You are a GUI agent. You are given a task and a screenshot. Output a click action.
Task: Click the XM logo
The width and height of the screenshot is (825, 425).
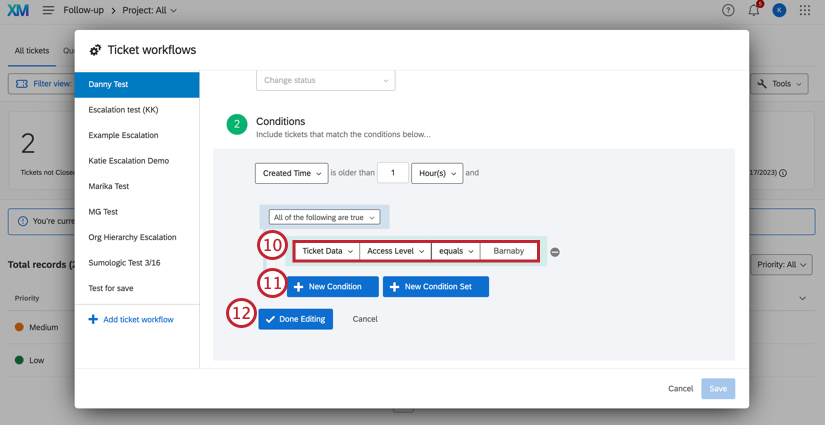[x=18, y=10]
